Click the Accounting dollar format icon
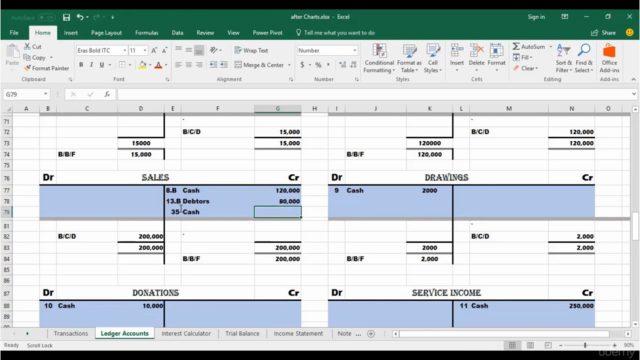This screenshot has height=360, width=640. click(302, 65)
